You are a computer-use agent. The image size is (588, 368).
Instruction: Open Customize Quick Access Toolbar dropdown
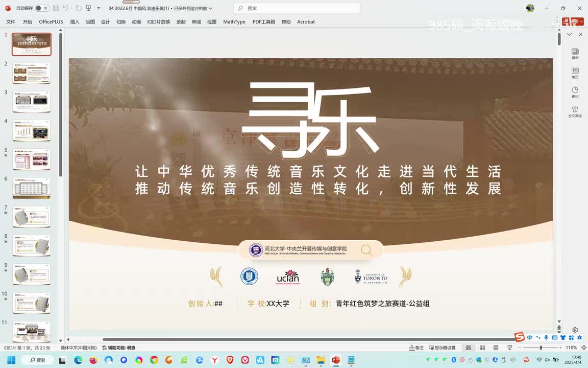coord(99,8)
